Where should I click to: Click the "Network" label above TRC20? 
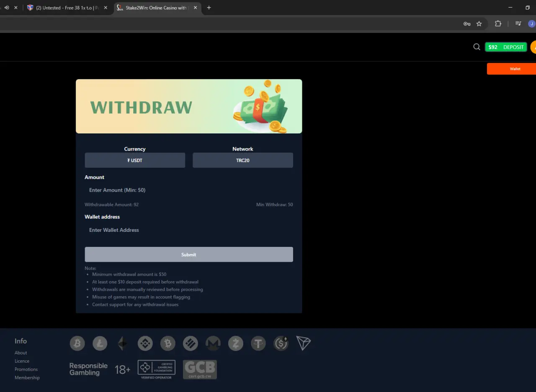tap(243, 149)
